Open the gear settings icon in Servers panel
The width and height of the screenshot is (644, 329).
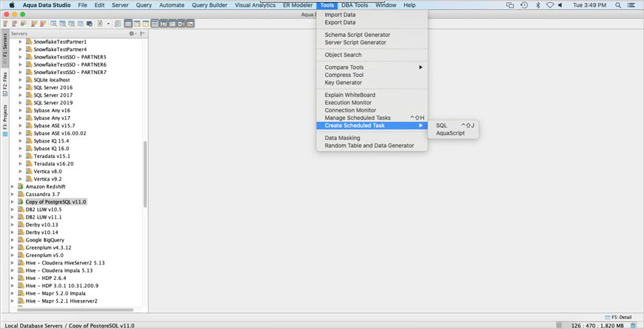click(x=132, y=34)
